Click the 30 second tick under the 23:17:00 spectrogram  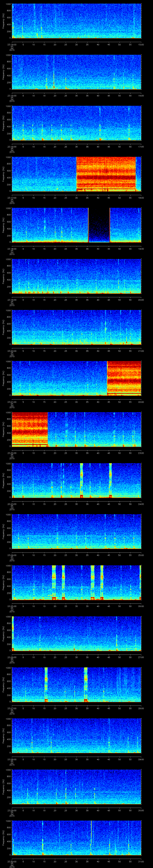[x=76, y=197]
